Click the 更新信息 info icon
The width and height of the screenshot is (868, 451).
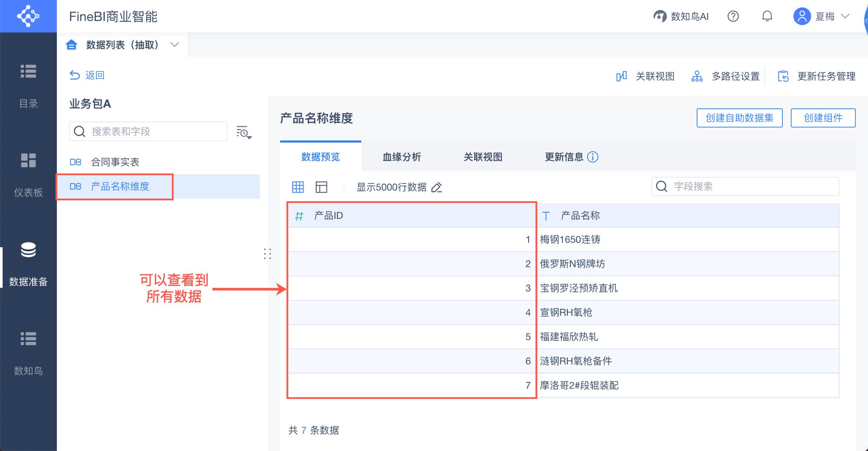(593, 157)
